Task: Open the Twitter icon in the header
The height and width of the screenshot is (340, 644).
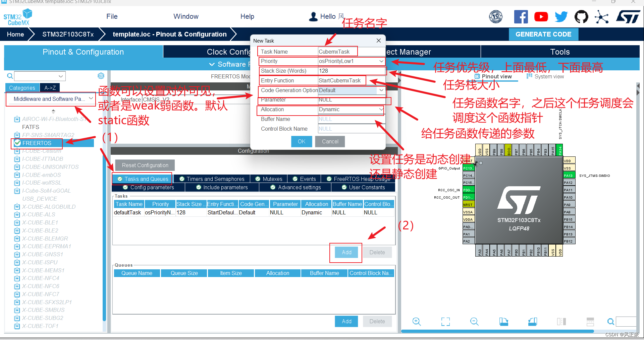Action: tap(561, 16)
